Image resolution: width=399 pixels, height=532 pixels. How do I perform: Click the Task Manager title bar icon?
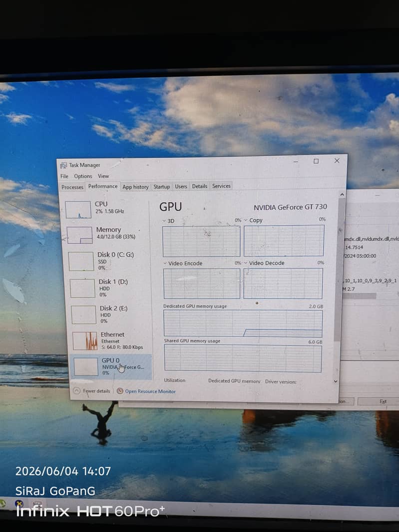point(63,165)
